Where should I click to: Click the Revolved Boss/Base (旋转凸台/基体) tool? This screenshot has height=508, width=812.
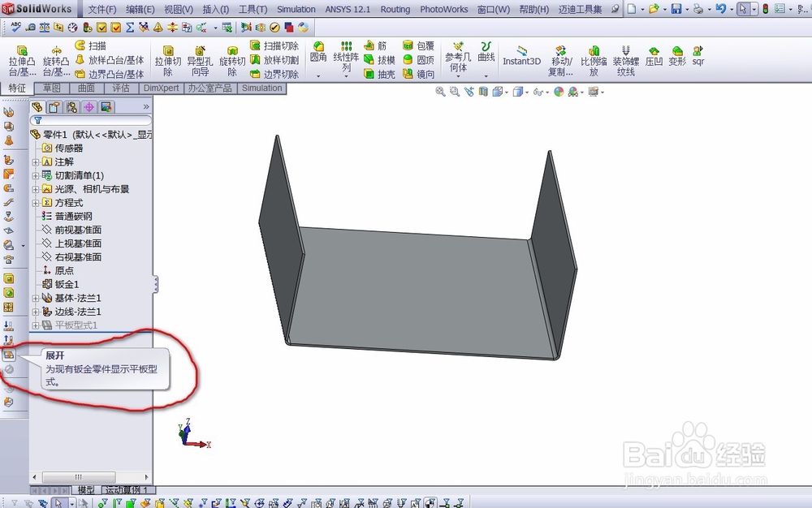[x=56, y=61]
